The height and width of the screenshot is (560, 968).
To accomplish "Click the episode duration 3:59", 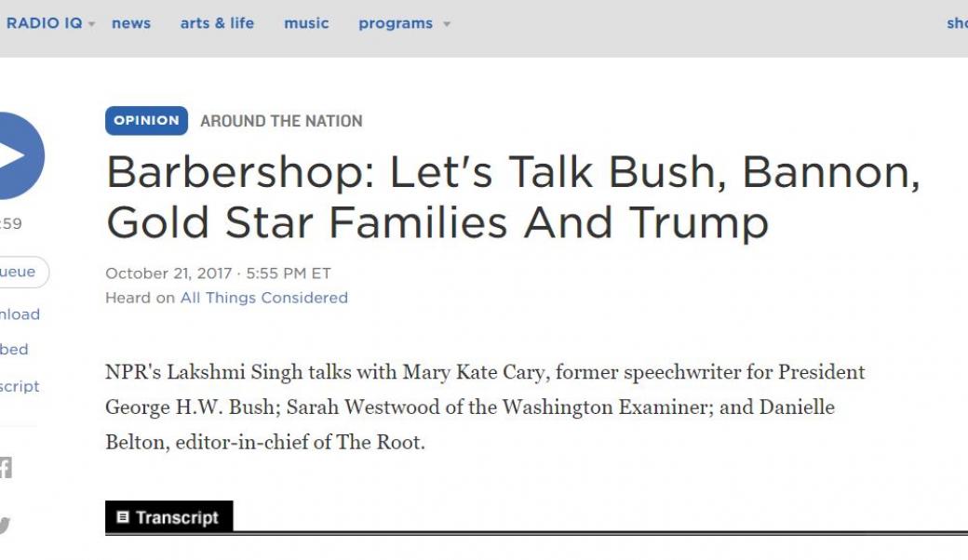I will [x=11, y=224].
